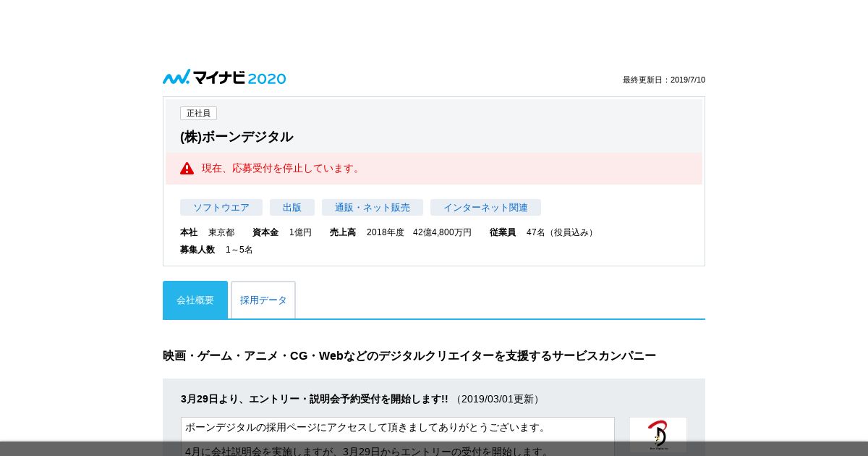Click the 東京都 headquarters value
The width and height of the screenshot is (868, 456).
click(221, 232)
